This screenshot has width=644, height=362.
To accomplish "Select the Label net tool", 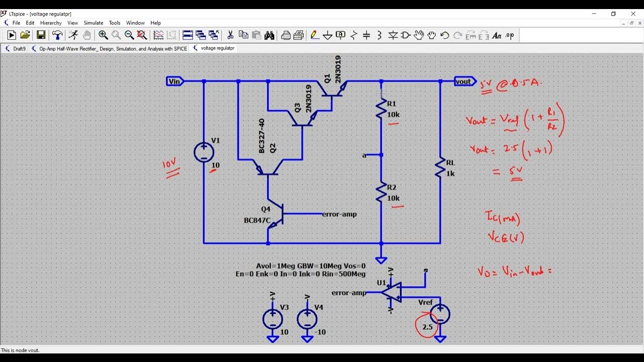I will tap(341, 35).
